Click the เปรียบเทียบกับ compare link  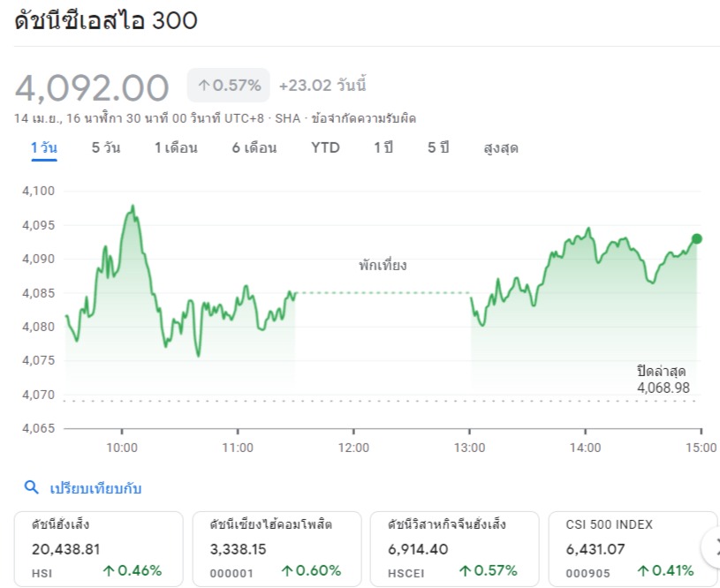[x=95, y=488]
